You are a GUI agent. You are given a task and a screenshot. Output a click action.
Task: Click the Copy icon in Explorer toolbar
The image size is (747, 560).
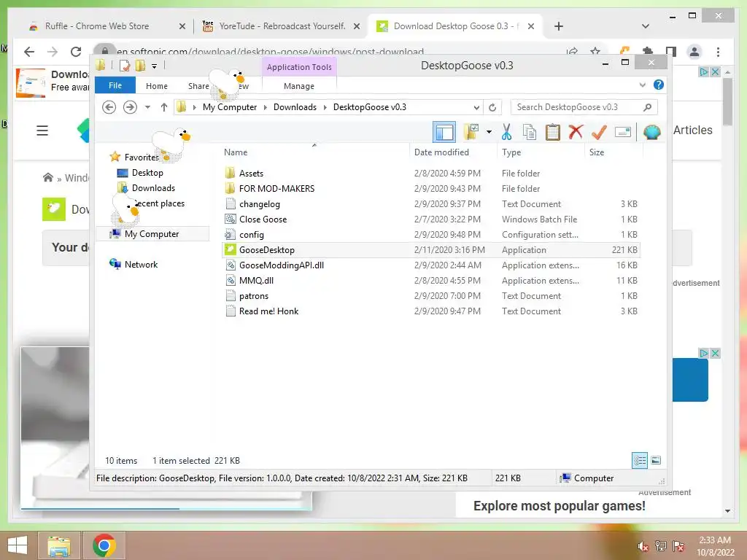(x=530, y=132)
